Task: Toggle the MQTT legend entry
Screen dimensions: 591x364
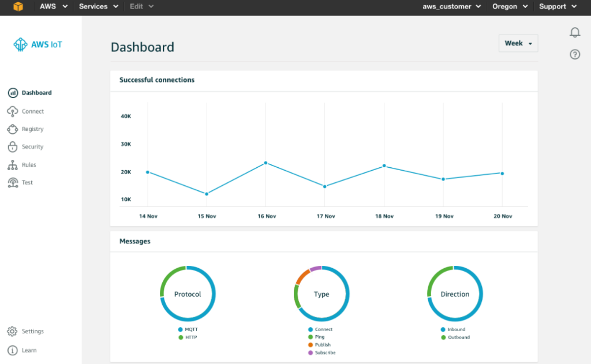Action: tap(186, 329)
